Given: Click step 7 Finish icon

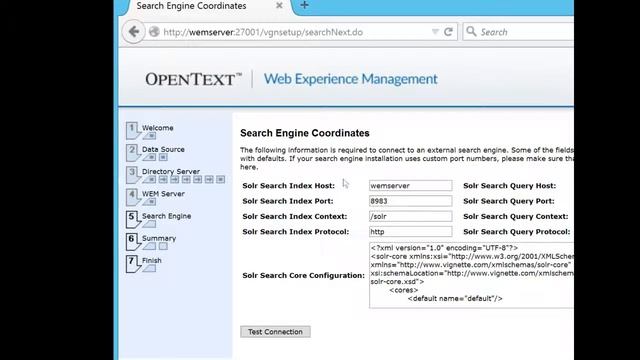Looking at the screenshot, I should [133, 264].
